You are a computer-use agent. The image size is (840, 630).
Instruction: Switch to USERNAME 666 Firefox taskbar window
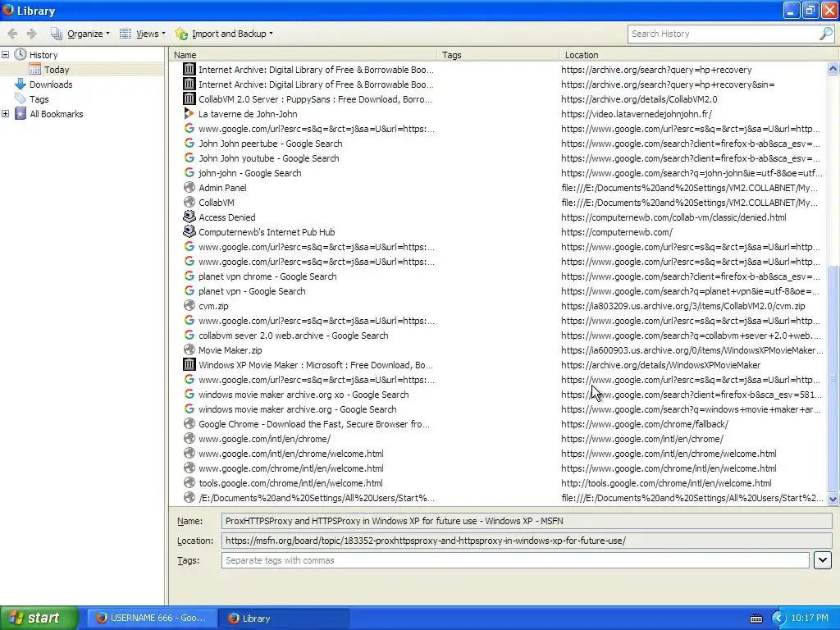click(x=152, y=618)
